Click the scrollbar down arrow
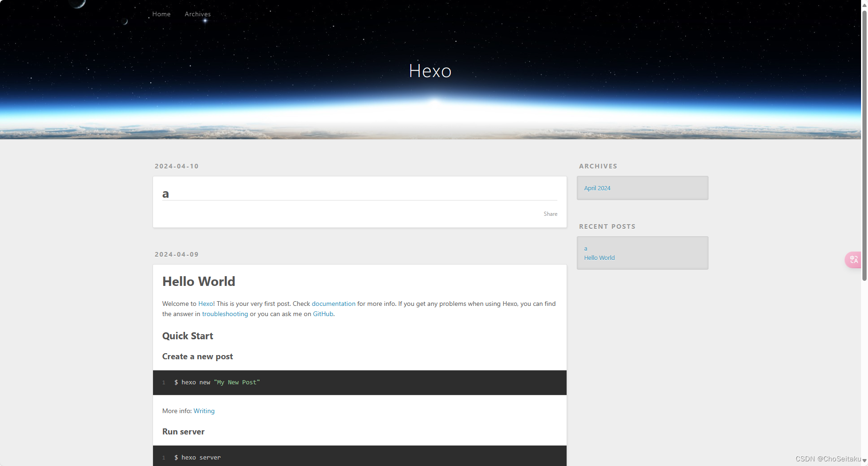Screen dimensions: 868x466 [x=864, y=460]
